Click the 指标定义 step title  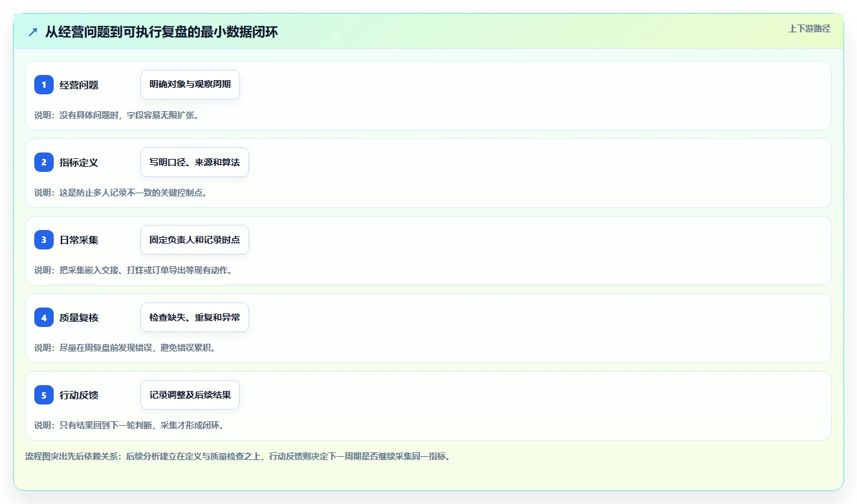point(79,162)
